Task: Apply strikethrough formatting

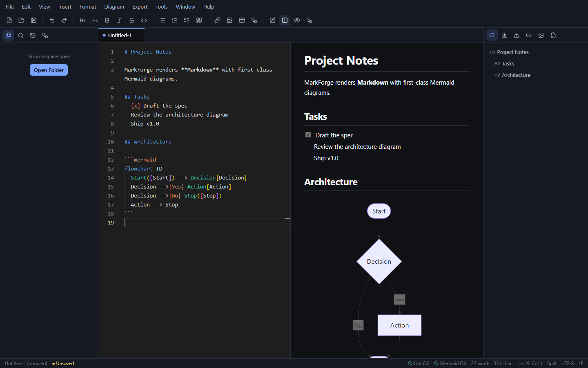Action: coord(131,20)
